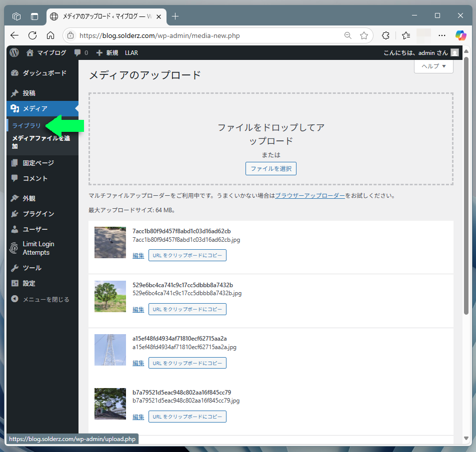Open the admin user avatar
Screen dimensions: 476x452
pyautogui.click(x=454, y=52)
